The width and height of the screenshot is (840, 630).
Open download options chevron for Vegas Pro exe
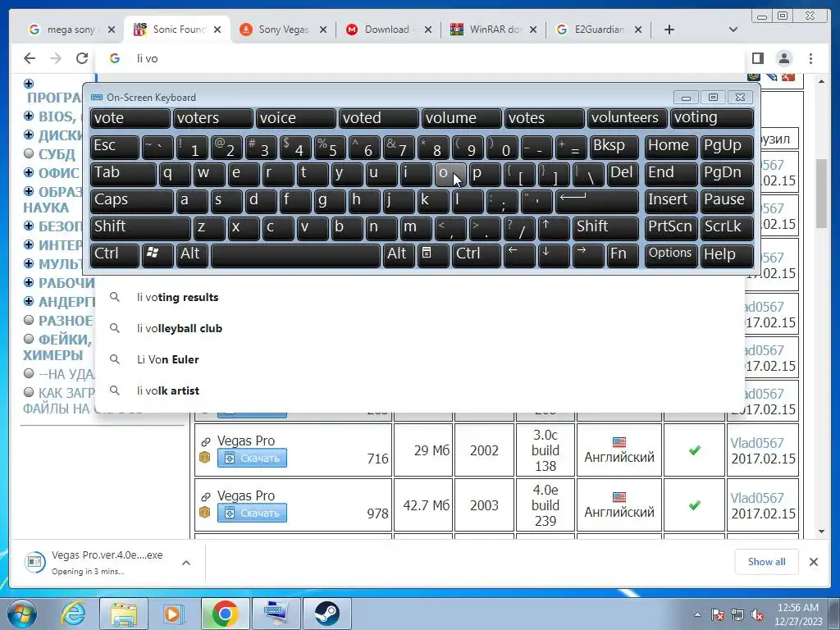[x=186, y=563]
